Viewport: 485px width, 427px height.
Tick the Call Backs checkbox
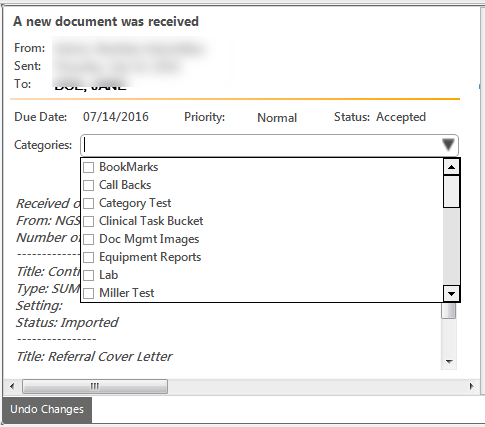pyautogui.click(x=88, y=185)
